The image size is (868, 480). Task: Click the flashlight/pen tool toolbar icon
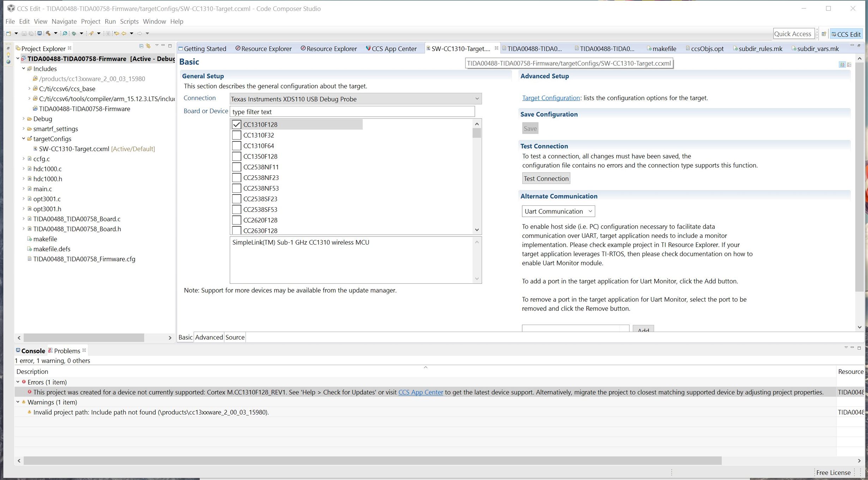pyautogui.click(x=91, y=34)
